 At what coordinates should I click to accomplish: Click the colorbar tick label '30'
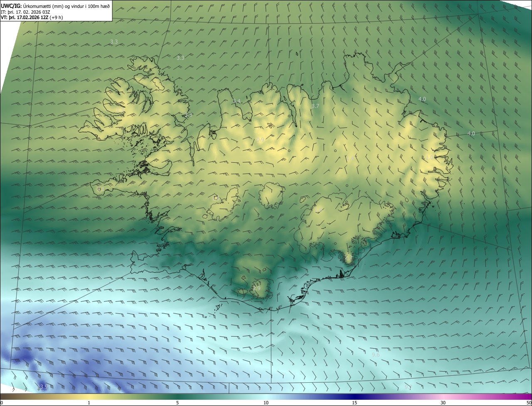[443, 403]
